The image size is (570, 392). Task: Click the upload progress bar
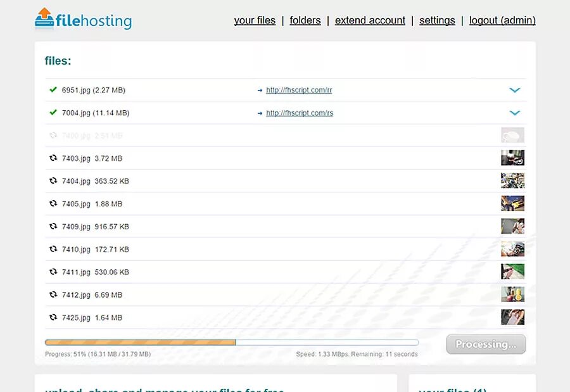(232, 342)
